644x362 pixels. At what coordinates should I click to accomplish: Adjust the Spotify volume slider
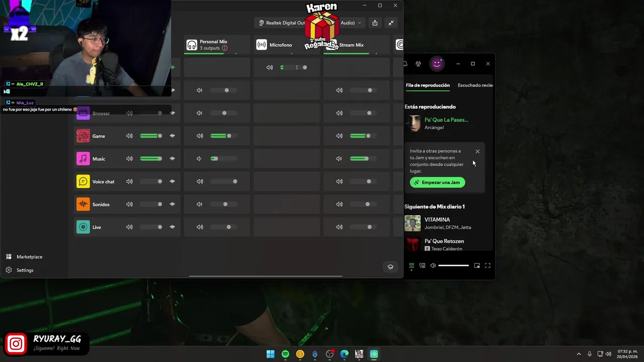[x=453, y=265]
